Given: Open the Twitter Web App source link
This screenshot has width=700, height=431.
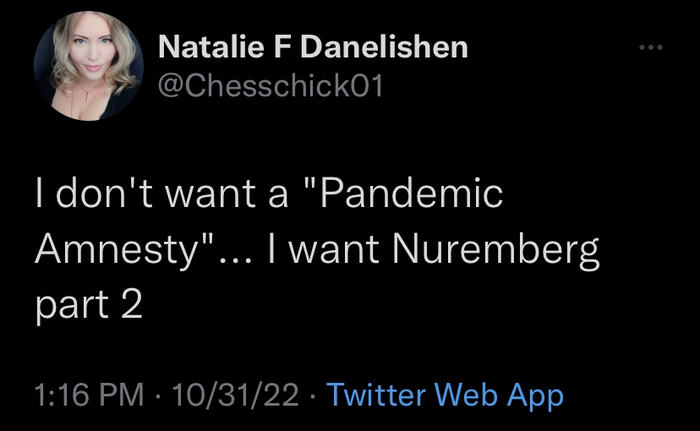Looking at the screenshot, I should 445,396.
